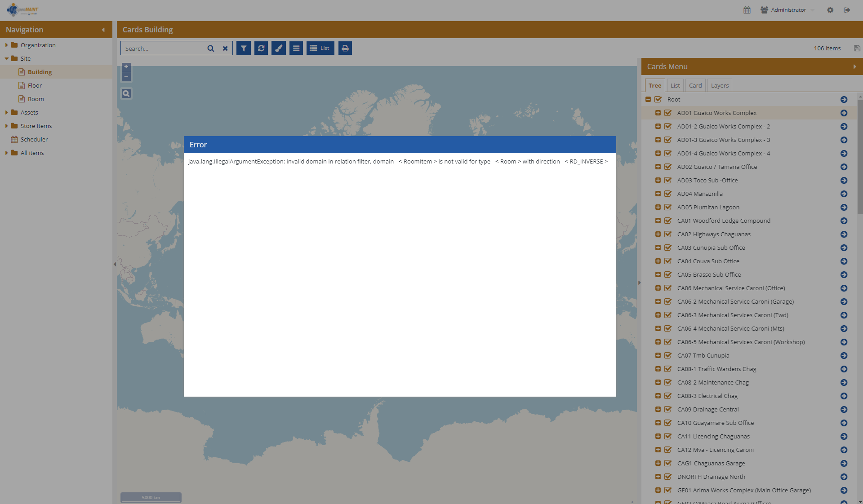The image size is (863, 504).
Task: Uncheck CA10 Guayamare Sub Office checkbox
Action: 668,423
